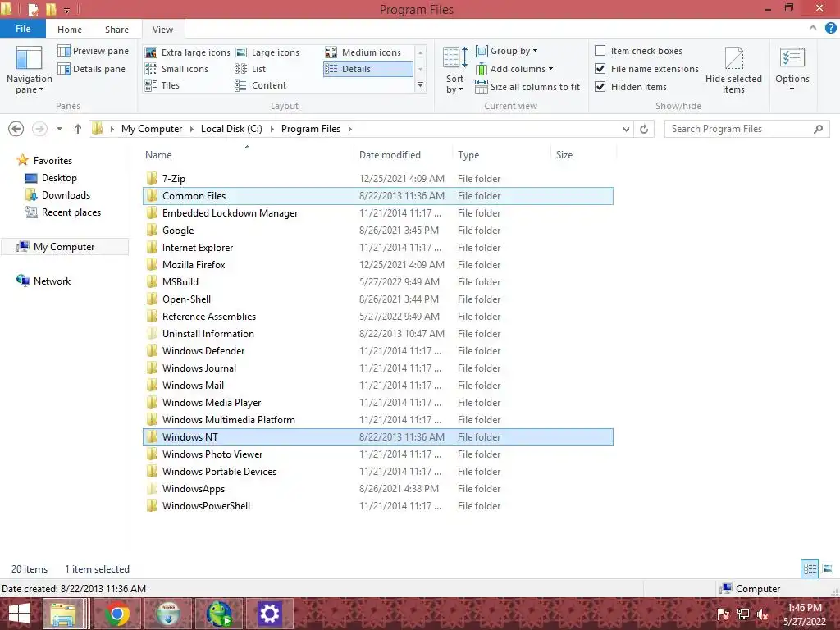Screen dimensions: 840x630
Task: Switch to Large icons layout
Action: click(267, 52)
